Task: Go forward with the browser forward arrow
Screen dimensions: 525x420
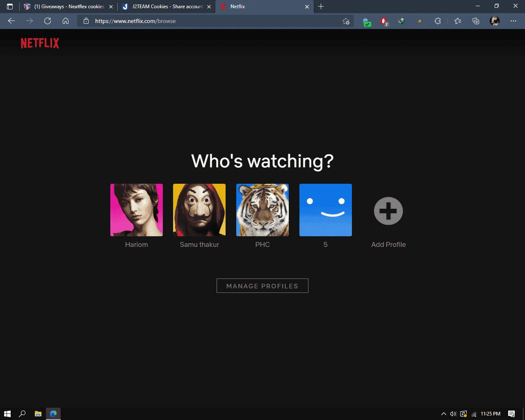Action: (x=30, y=21)
